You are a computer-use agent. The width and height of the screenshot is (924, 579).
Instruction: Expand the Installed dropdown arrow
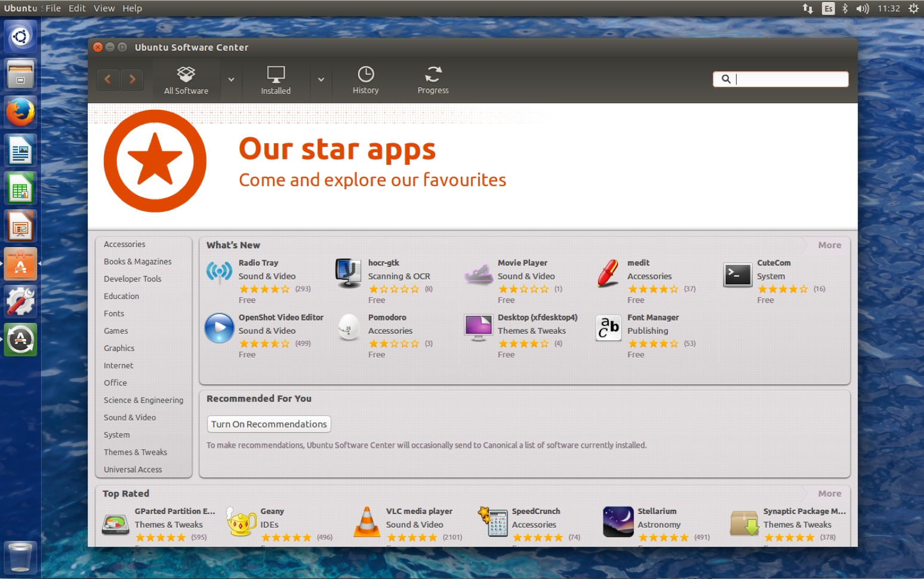point(321,79)
